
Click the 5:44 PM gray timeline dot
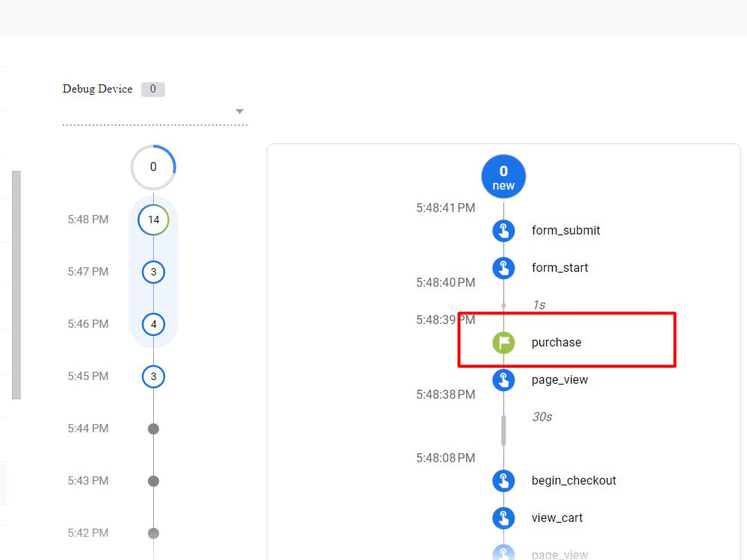click(x=153, y=429)
